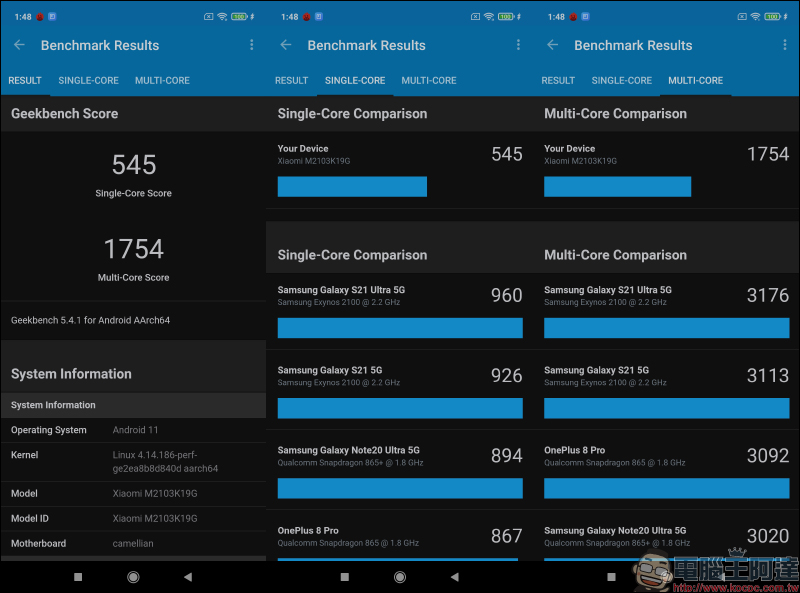This screenshot has height=593, width=800.
Task: Tap Your Device single-core score 545
Action: click(x=507, y=154)
